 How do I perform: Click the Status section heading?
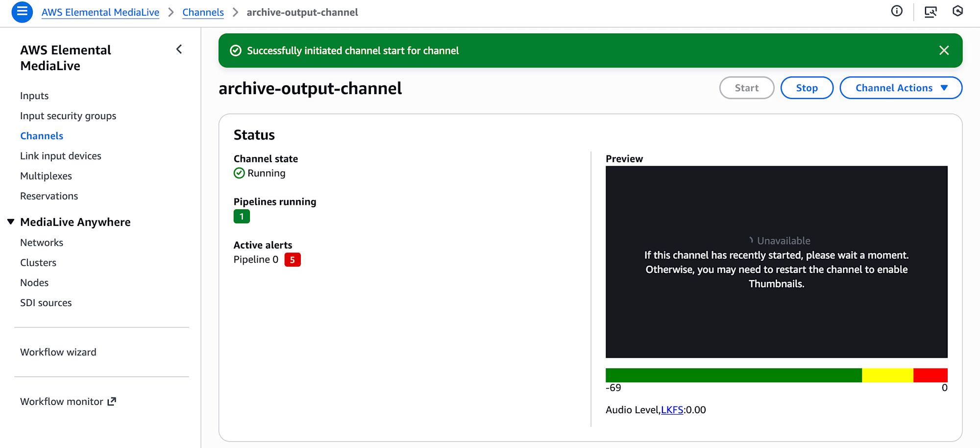coord(254,135)
